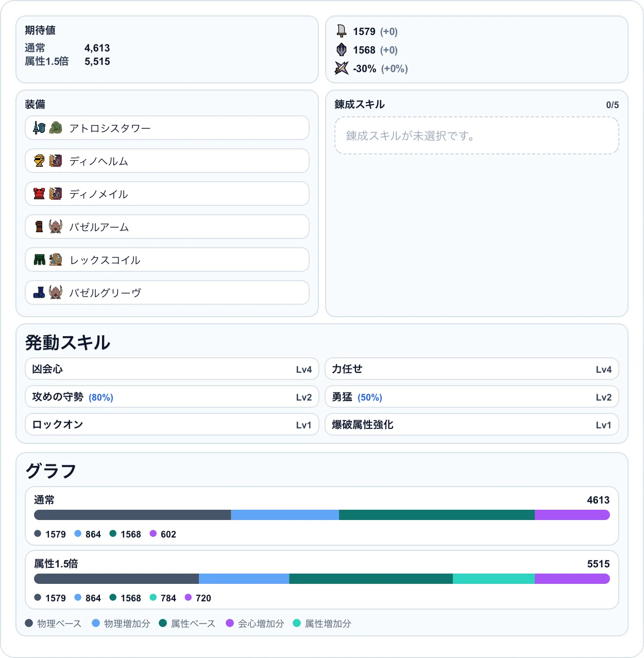644x658 pixels.
Task: Click the purple 会心増加分 segment in 通常 bar
Action: click(x=572, y=515)
